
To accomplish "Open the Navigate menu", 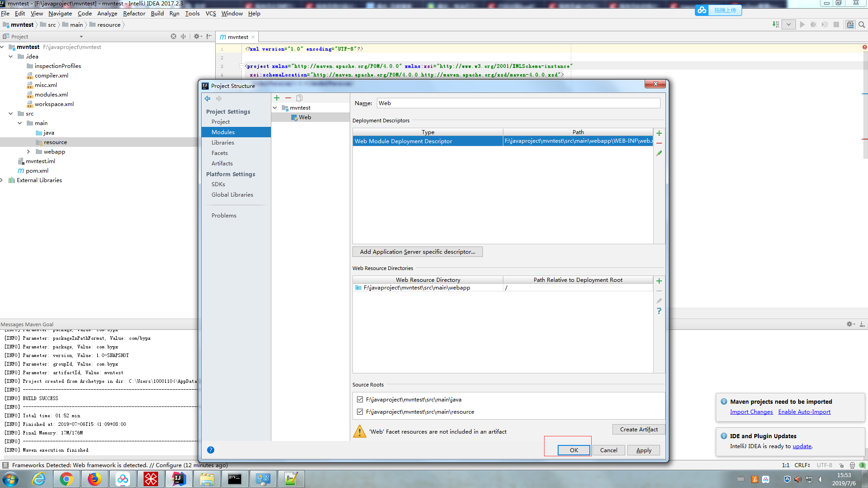I will 60,14.
